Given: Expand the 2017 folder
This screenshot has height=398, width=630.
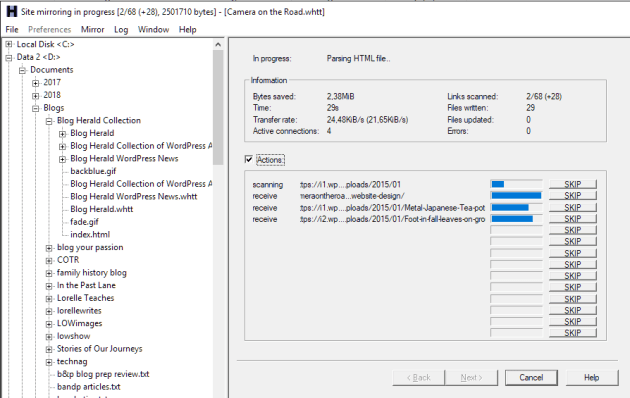Looking at the screenshot, I should coord(35,83).
